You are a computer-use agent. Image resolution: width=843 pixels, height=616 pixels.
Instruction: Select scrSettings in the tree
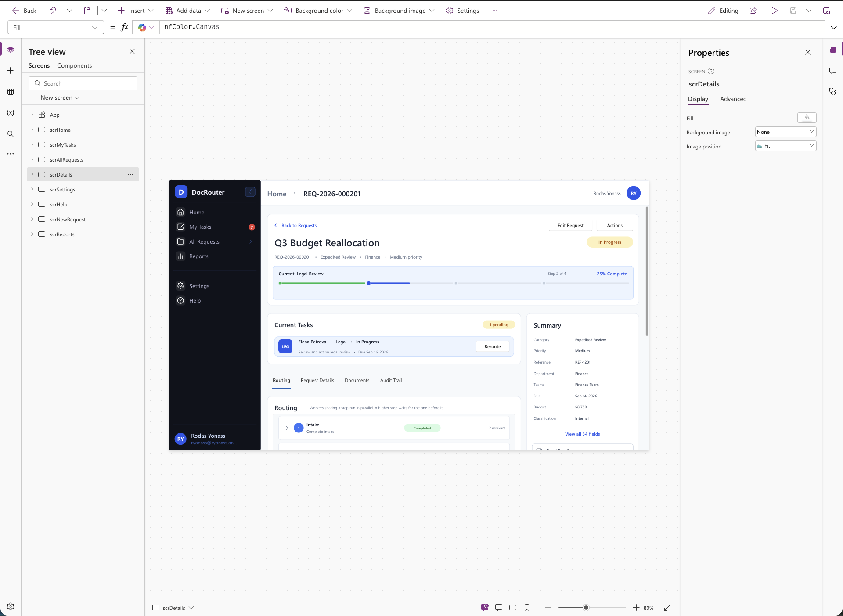point(83,189)
